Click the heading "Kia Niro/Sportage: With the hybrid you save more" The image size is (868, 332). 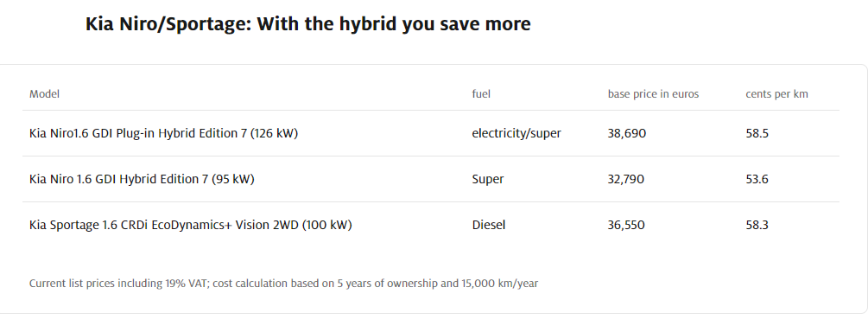tap(307, 24)
